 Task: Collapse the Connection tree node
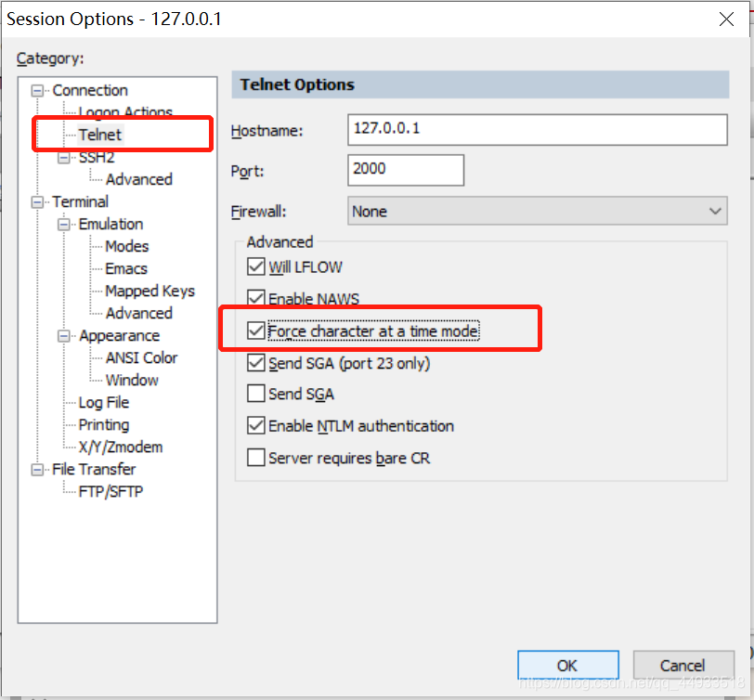(37, 90)
